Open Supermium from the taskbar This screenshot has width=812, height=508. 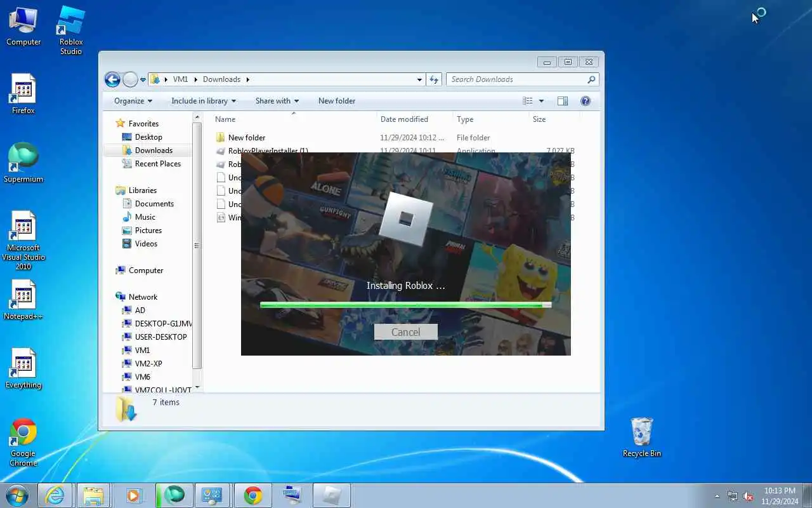173,495
